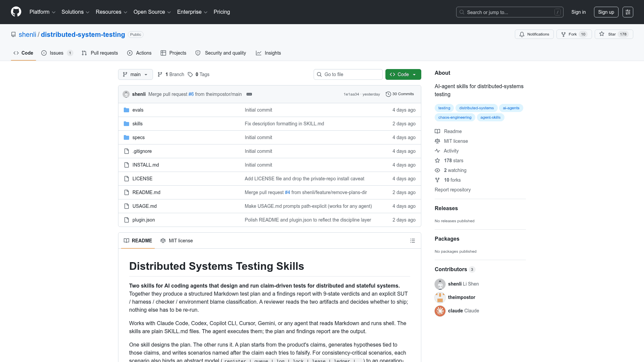Click Report repository link

click(x=453, y=190)
